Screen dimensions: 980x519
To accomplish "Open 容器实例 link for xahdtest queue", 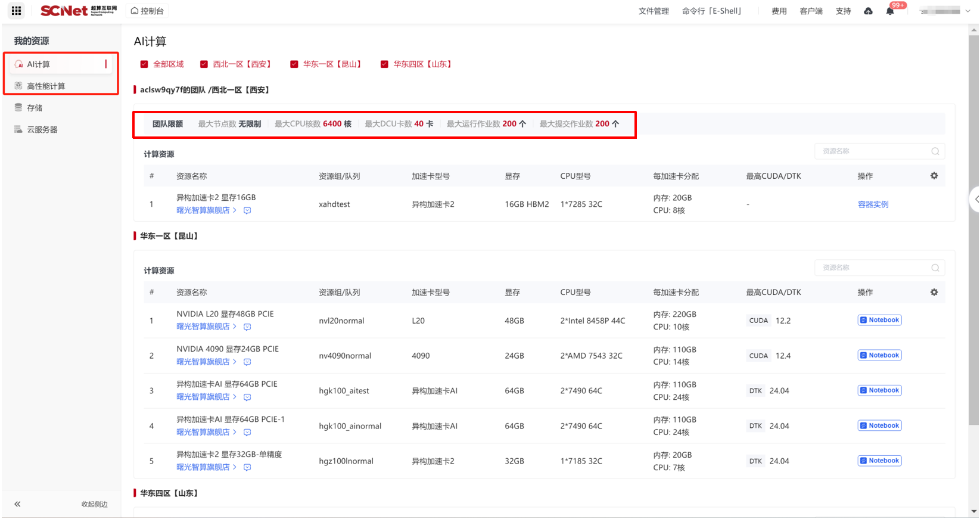I will [x=873, y=204].
